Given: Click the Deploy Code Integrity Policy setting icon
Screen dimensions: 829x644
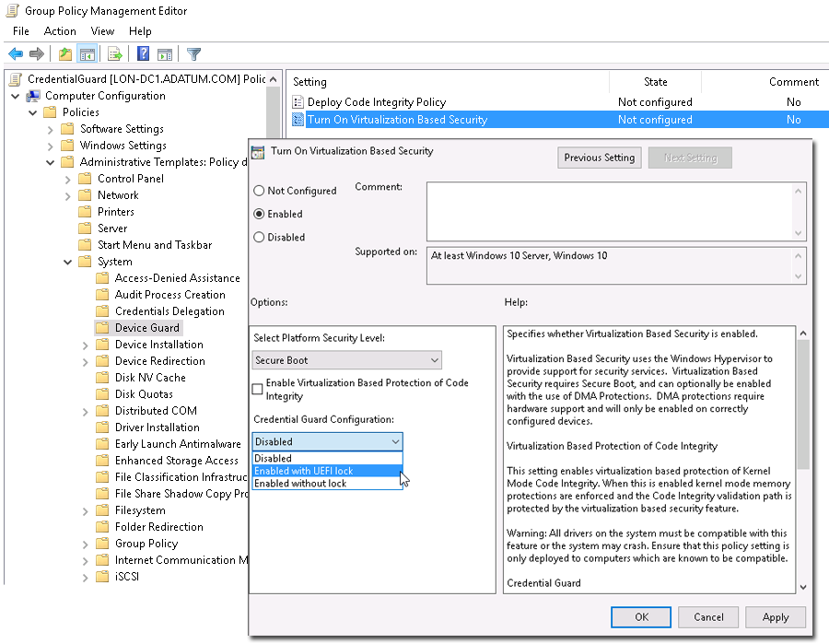Looking at the screenshot, I should (x=298, y=102).
